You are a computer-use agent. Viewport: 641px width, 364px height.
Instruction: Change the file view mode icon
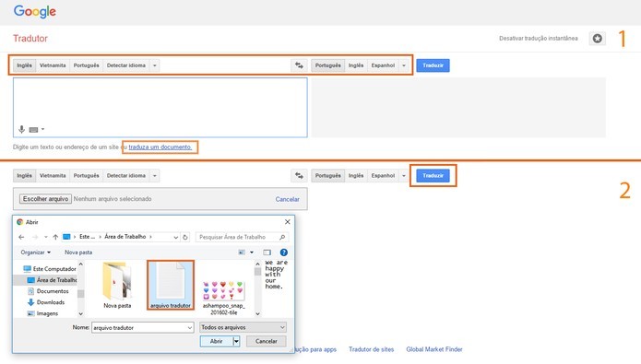[x=242, y=252]
